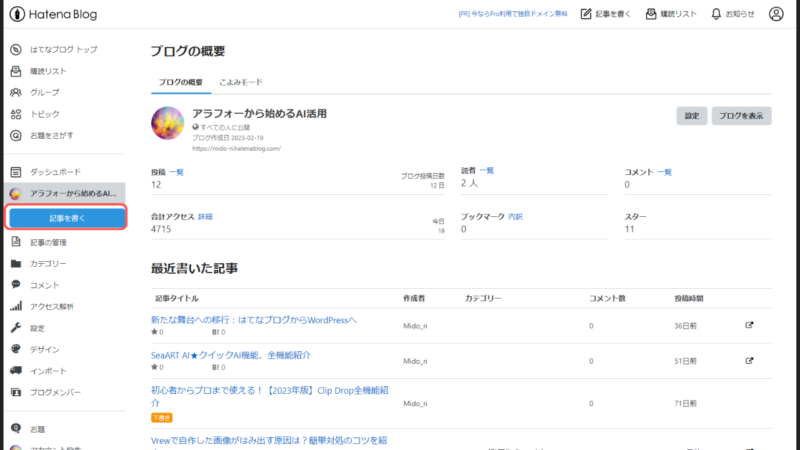Open article 新たな舞台への移行 WordPressへ
Viewport: 800px width, 450px height.
[254, 320]
